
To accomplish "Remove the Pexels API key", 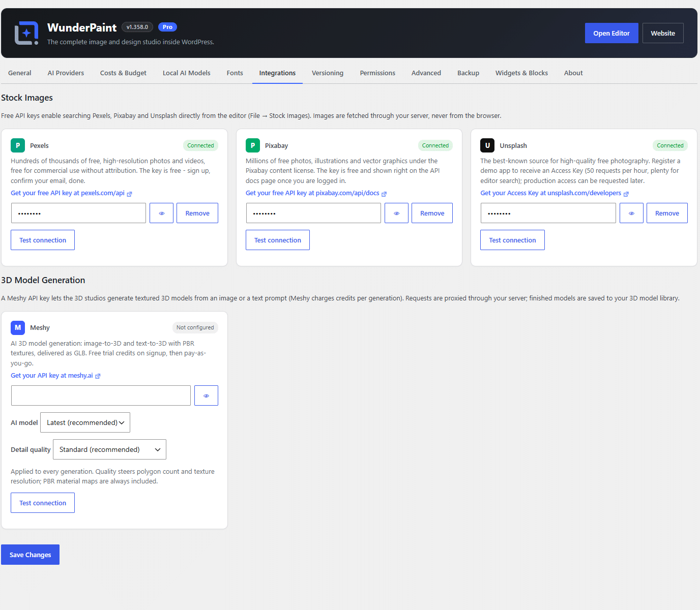I will (x=197, y=213).
